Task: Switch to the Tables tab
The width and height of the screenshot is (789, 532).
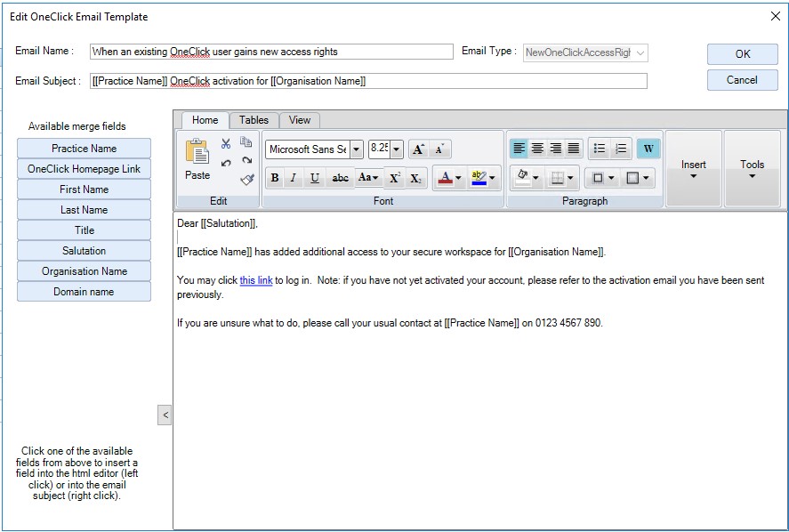Action: point(254,120)
